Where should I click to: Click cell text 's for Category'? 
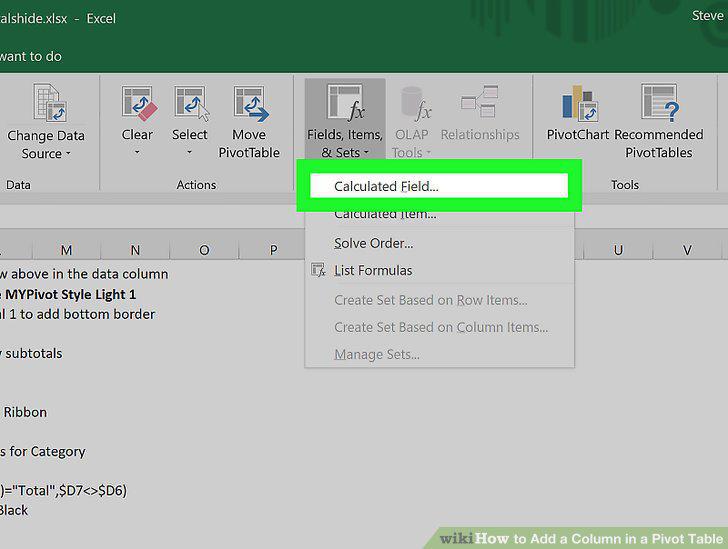43,451
